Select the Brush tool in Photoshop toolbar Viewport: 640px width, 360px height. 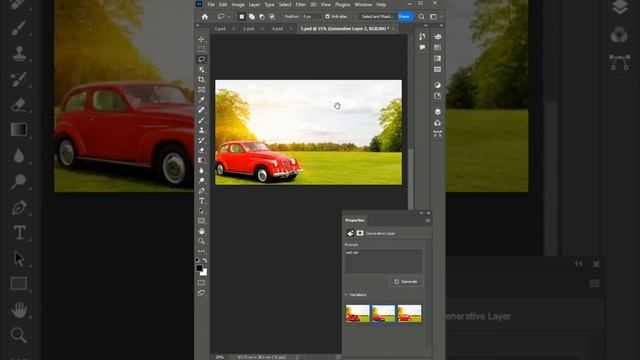[201, 120]
